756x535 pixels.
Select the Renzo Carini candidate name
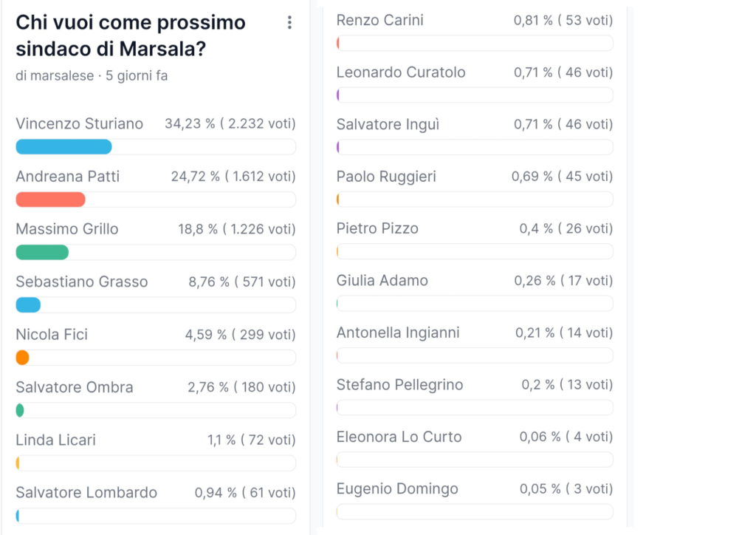[x=379, y=20]
